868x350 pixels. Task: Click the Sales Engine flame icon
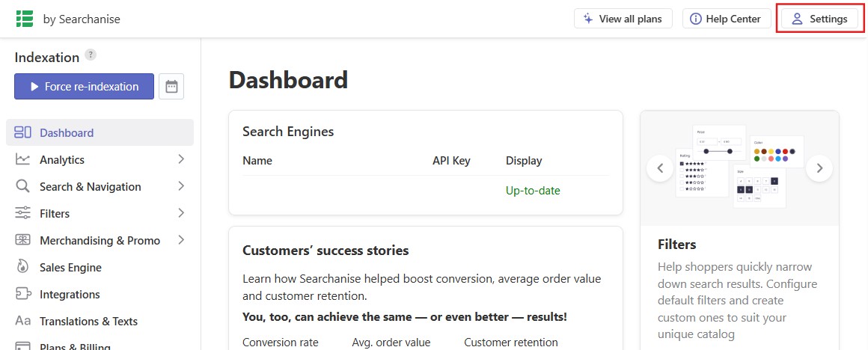(x=22, y=268)
